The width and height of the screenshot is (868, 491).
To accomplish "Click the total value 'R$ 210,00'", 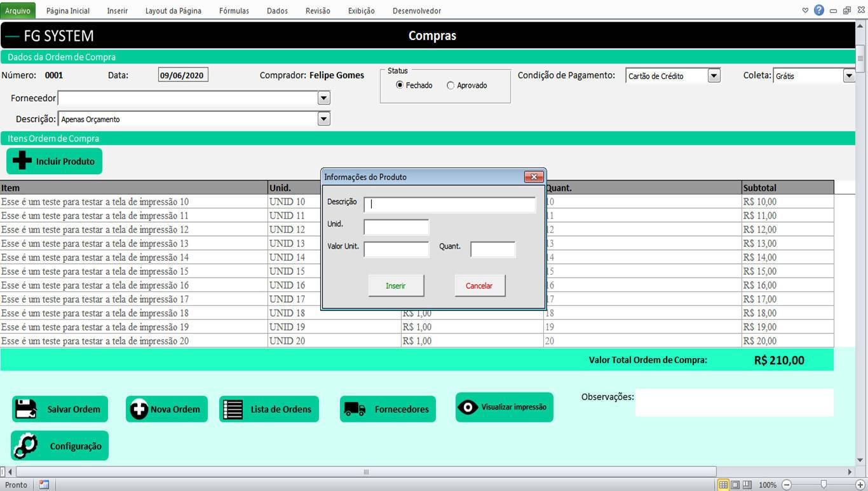I will click(x=779, y=361).
